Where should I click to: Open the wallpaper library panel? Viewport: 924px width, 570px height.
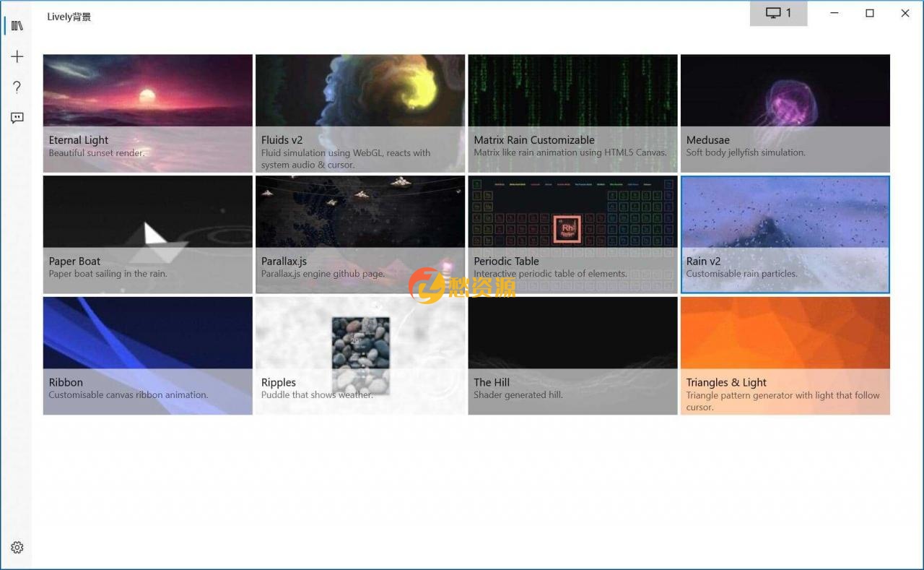tap(17, 25)
